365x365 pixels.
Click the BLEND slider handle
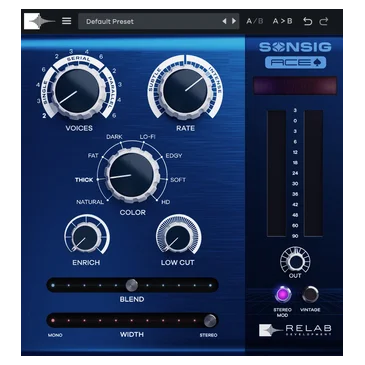[132, 285]
